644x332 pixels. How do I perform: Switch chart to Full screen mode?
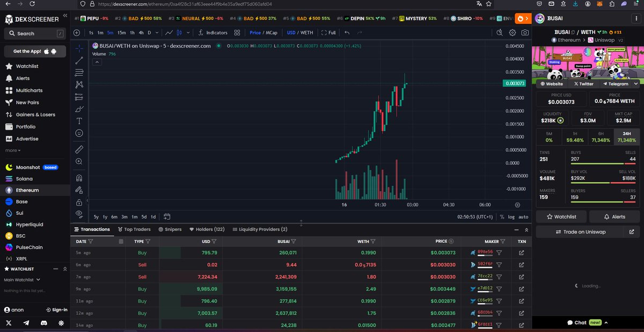point(328,33)
